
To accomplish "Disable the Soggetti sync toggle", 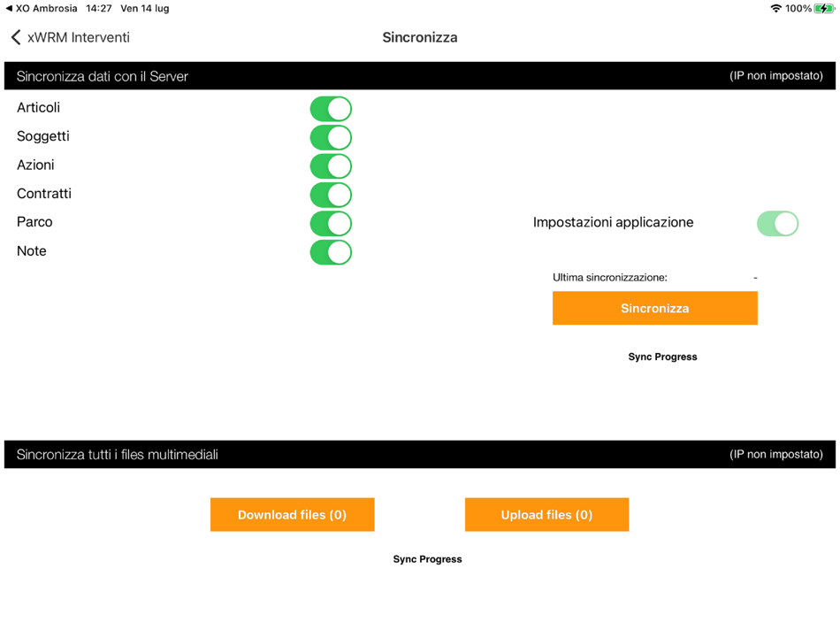I will point(329,137).
